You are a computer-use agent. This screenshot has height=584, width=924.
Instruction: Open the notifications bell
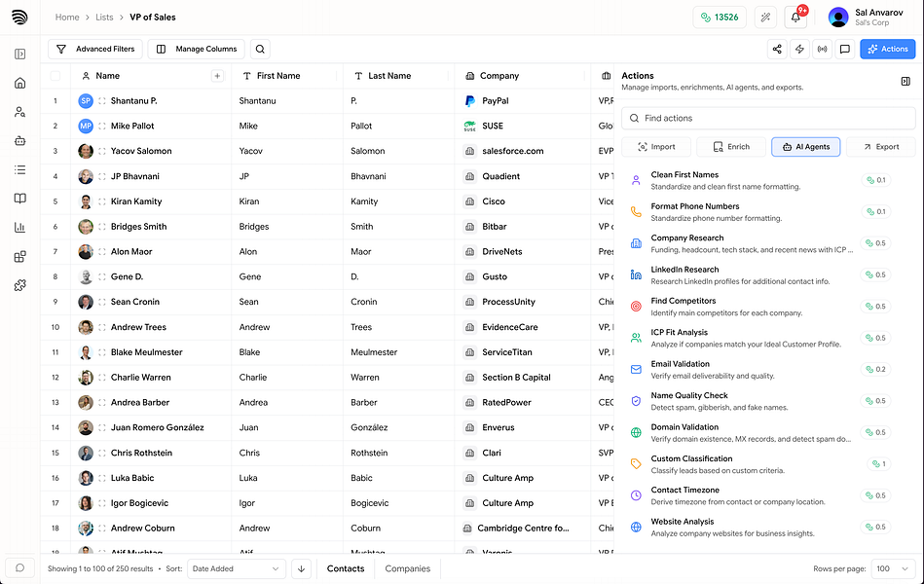[795, 18]
